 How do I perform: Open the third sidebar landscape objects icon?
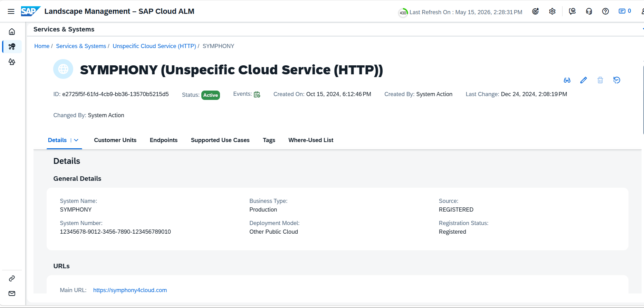(x=12, y=62)
